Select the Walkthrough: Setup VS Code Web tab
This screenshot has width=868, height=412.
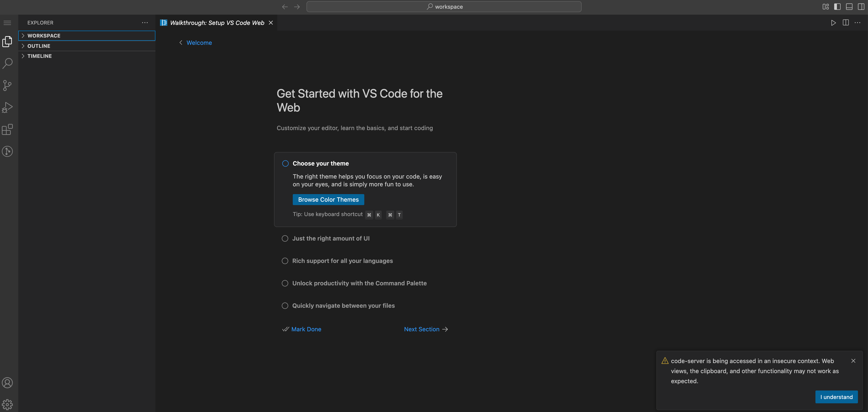[217, 23]
